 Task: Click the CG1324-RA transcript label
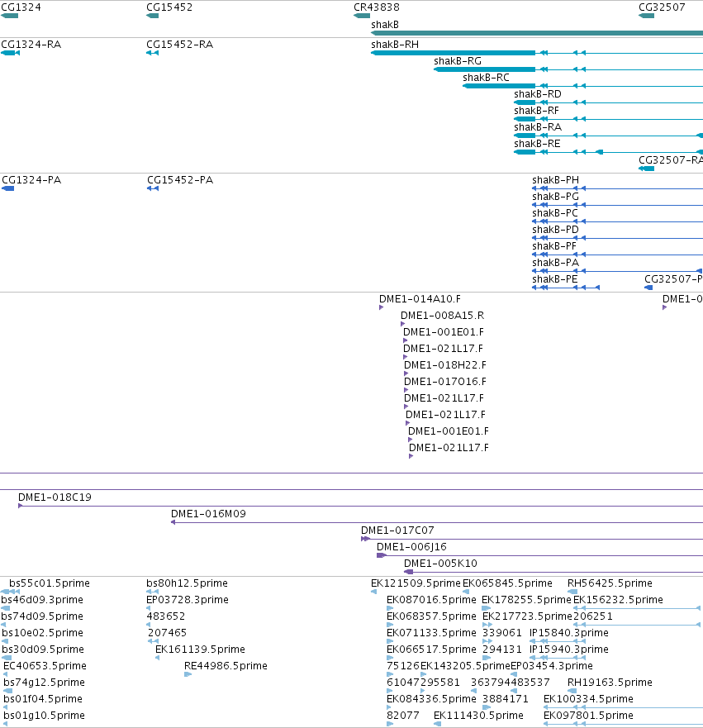pos(31,45)
